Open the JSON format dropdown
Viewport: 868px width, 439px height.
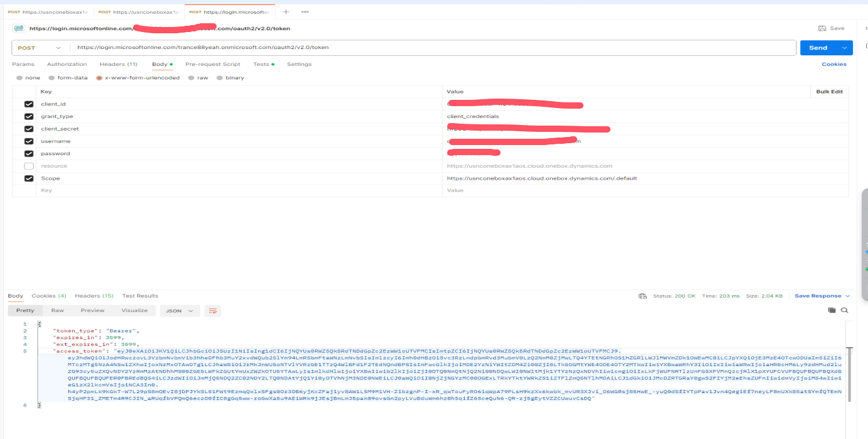point(180,310)
